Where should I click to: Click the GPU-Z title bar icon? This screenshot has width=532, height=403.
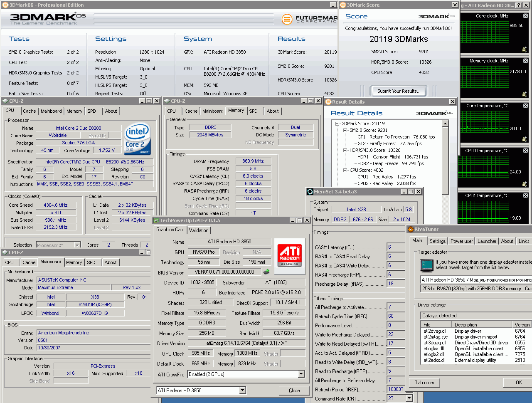coord(156,220)
